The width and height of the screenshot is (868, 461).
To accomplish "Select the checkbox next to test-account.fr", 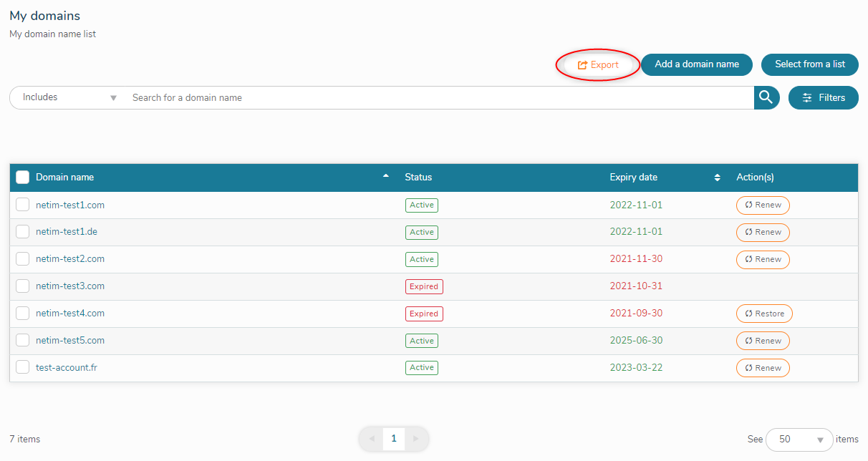I will coord(22,367).
